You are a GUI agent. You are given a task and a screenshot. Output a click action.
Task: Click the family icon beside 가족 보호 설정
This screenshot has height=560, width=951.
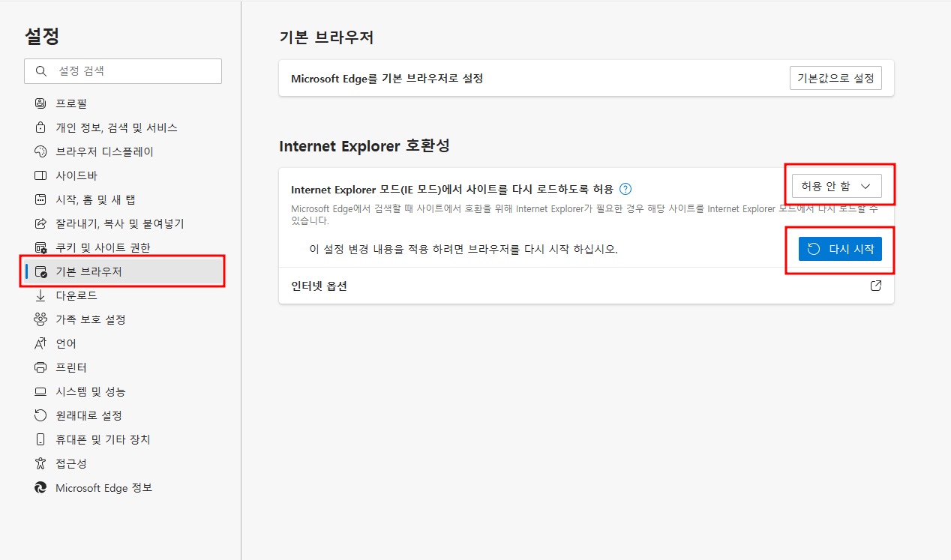[x=40, y=319]
